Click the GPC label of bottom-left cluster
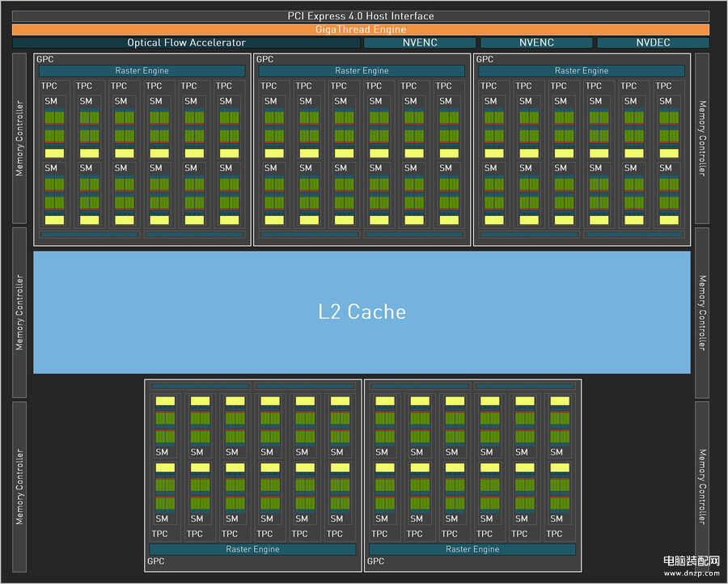This screenshot has height=584, width=728. (x=155, y=561)
